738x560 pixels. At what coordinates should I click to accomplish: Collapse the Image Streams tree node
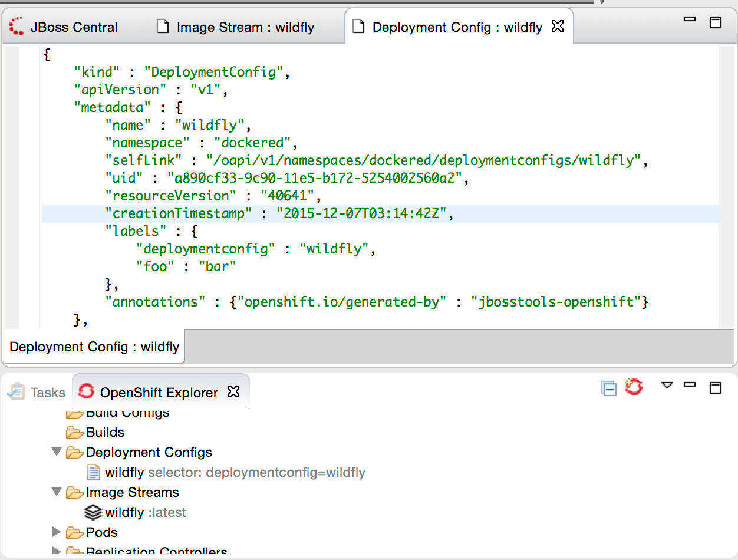point(57,492)
